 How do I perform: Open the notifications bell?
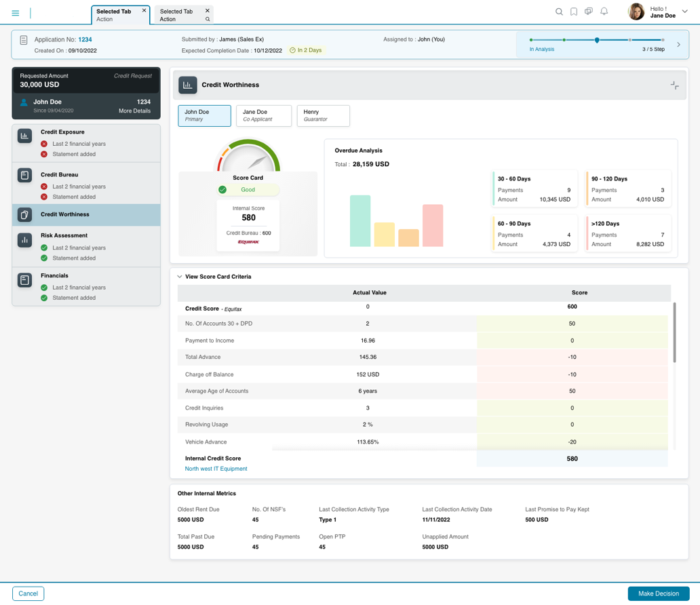pos(604,12)
